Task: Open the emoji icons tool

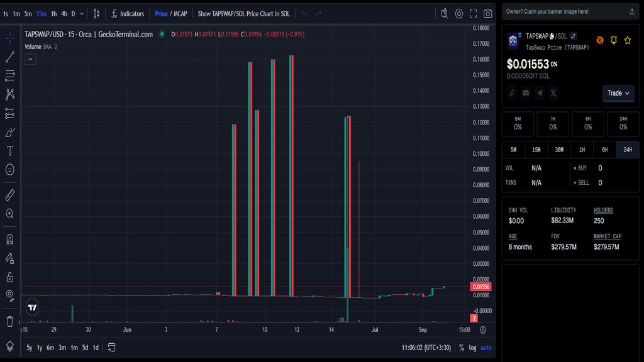Action: pyautogui.click(x=10, y=170)
